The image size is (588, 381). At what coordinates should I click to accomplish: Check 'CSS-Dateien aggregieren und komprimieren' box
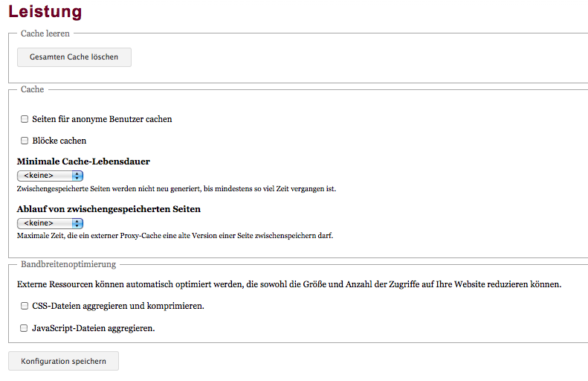(x=25, y=306)
